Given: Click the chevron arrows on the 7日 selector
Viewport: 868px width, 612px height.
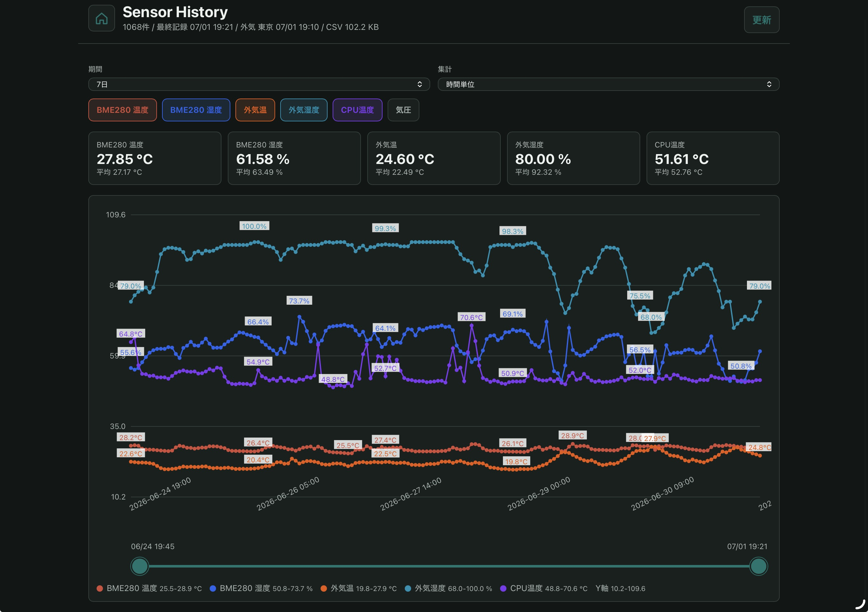Looking at the screenshot, I should pos(419,84).
